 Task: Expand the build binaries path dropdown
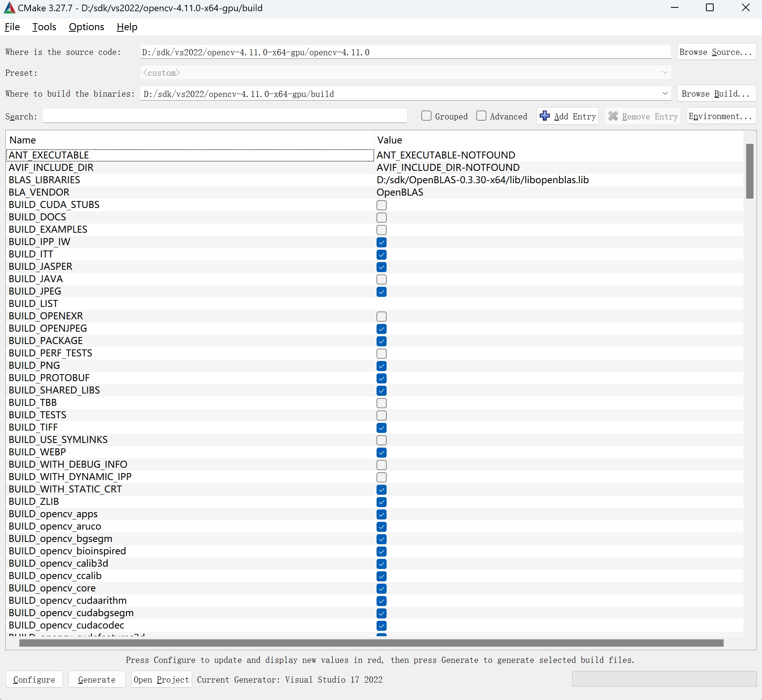[x=666, y=94]
